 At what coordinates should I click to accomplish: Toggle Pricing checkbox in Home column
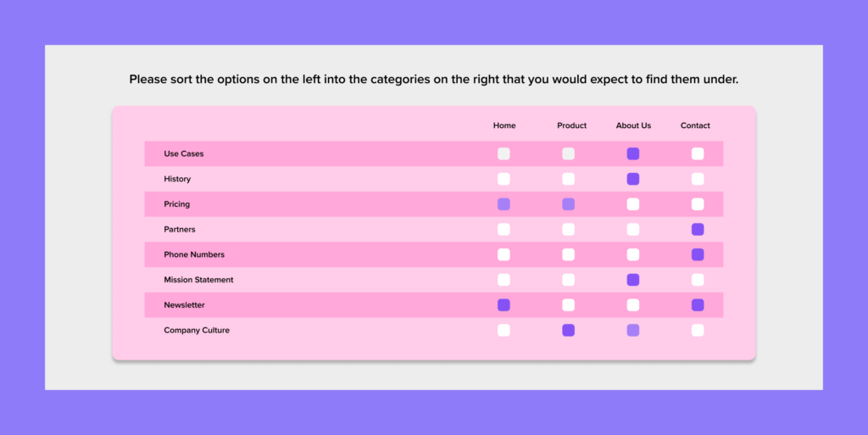[x=504, y=204]
